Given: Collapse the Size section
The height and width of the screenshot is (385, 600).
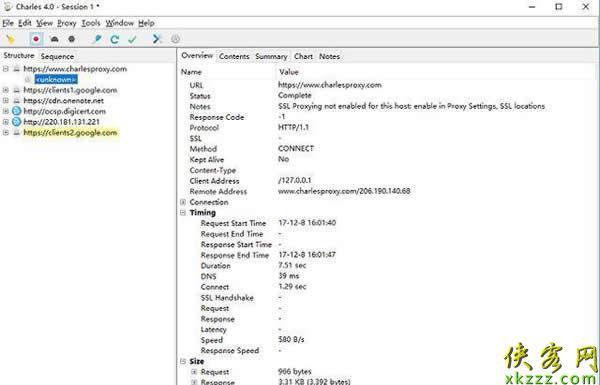Looking at the screenshot, I should pyautogui.click(x=183, y=361).
